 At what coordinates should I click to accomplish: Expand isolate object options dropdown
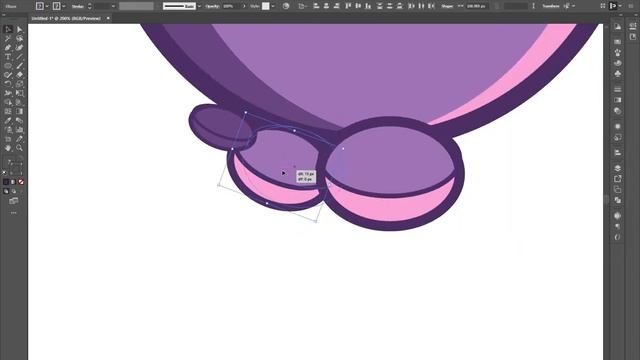click(x=573, y=6)
